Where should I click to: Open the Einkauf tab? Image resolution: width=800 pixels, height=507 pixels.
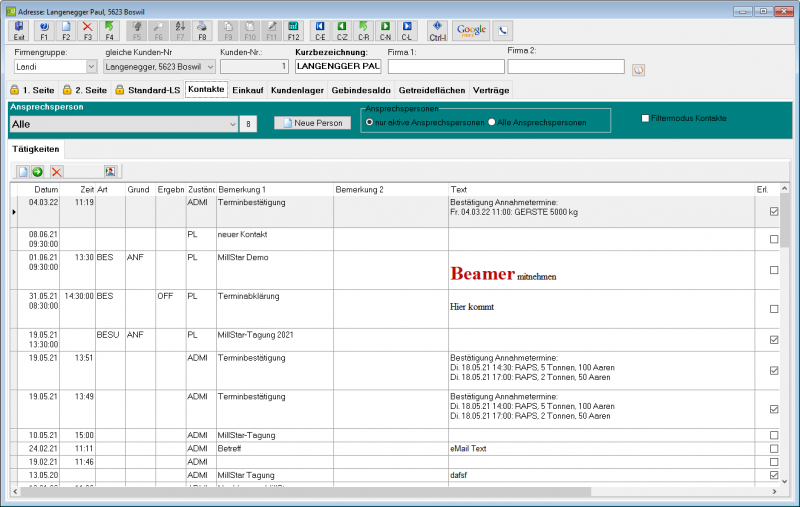(x=247, y=90)
